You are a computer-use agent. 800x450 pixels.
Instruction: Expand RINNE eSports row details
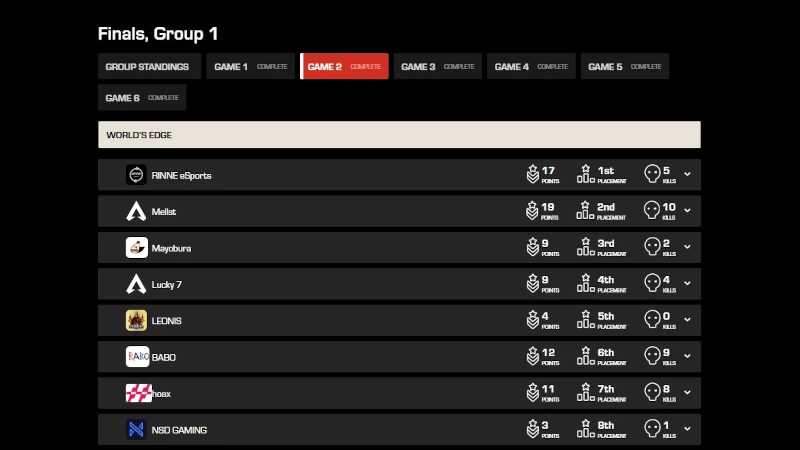pyautogui.click(x=687, y=174)
